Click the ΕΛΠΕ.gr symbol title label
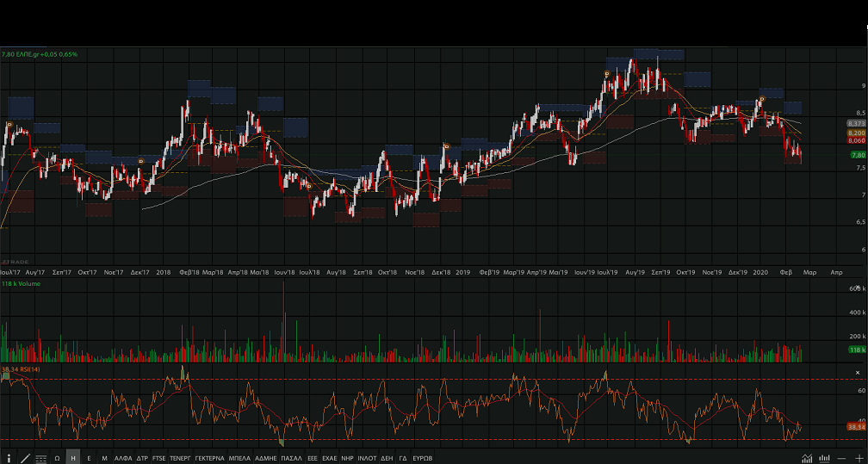Screen dimensions: 868x464 coord(40,54)
